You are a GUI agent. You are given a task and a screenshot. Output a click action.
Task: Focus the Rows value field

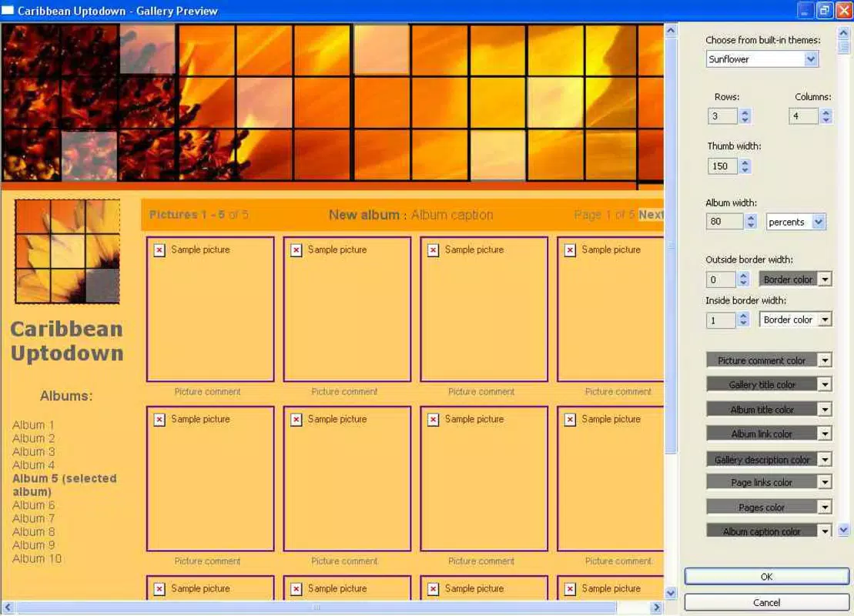[x=723, y=116]
